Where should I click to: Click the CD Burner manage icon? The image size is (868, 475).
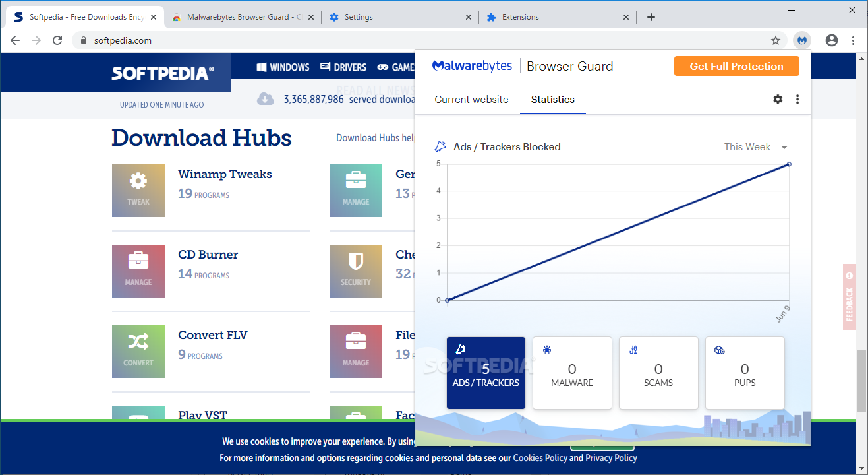138,271
